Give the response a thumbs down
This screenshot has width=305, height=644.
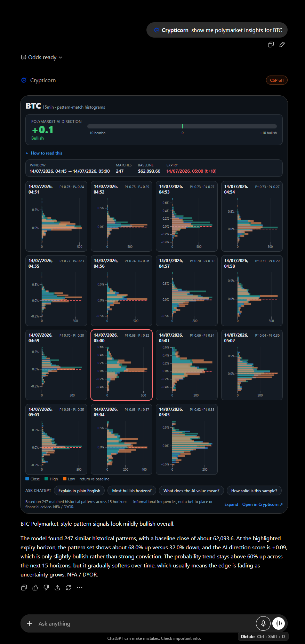click(46, 588)
